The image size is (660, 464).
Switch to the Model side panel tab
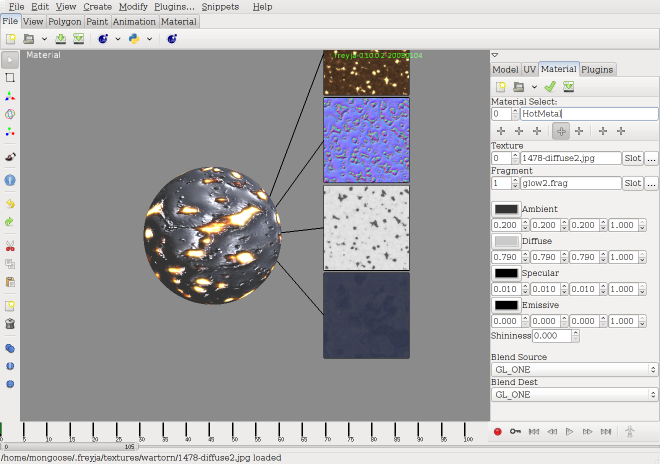coord(506,69)
